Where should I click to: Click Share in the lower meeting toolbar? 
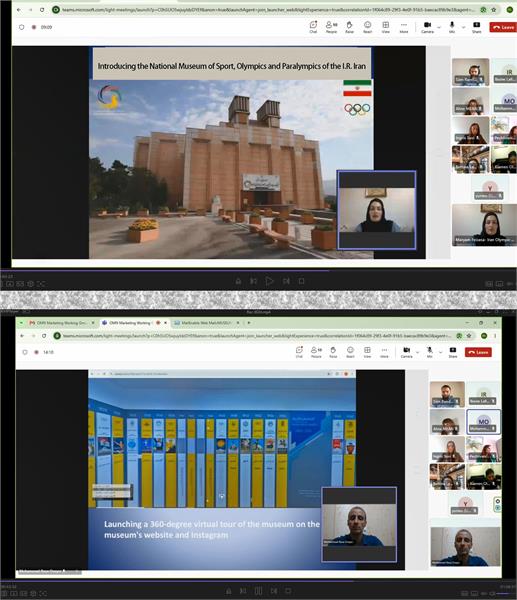(453, 352)
